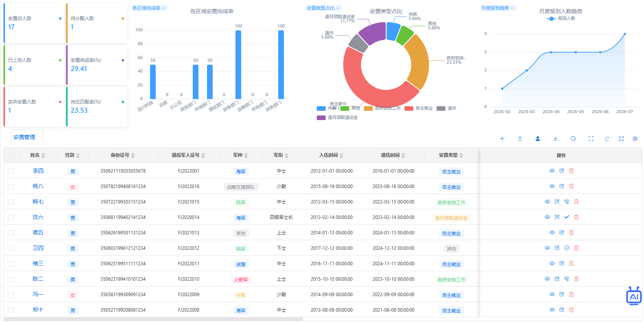Open the 月度报到趋势 chart switcher
The height and width of the screenshot is (322, 644).
point(498,8)
